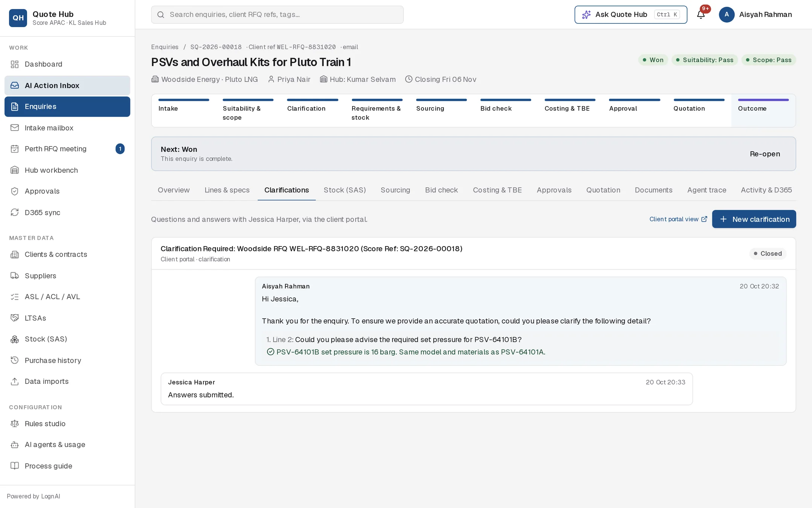Click the New clarification button

click(x=754, y=219)
